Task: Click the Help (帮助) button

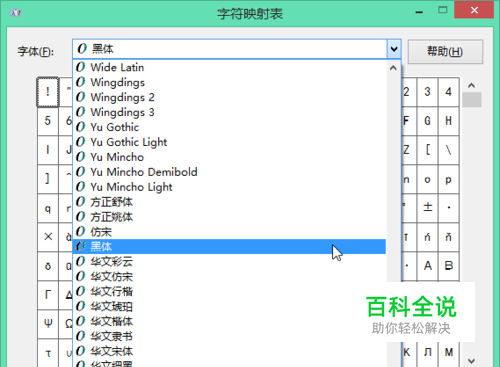Action: pyautogui.click(x=445, y=52)
